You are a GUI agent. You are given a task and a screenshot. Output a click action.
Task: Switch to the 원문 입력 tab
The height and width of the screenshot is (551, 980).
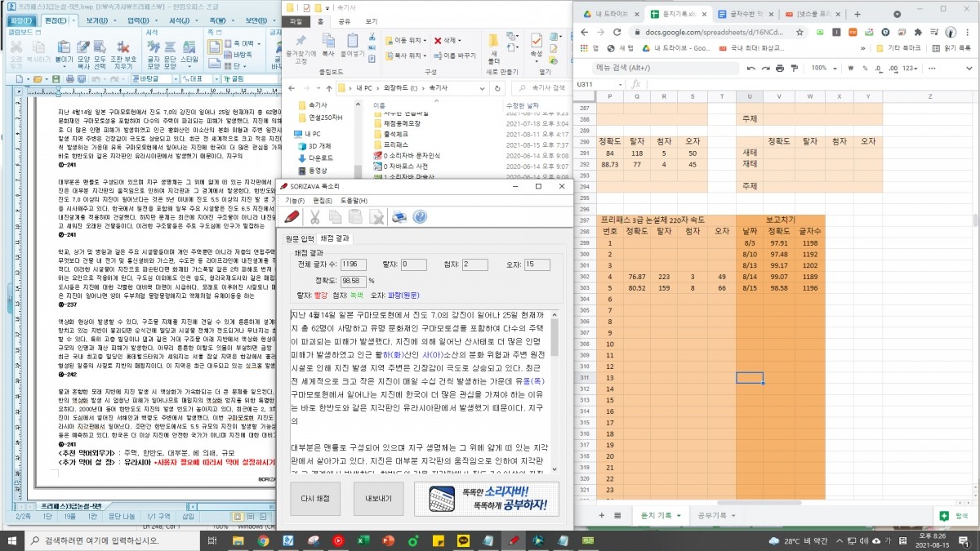tap(298, 238)
